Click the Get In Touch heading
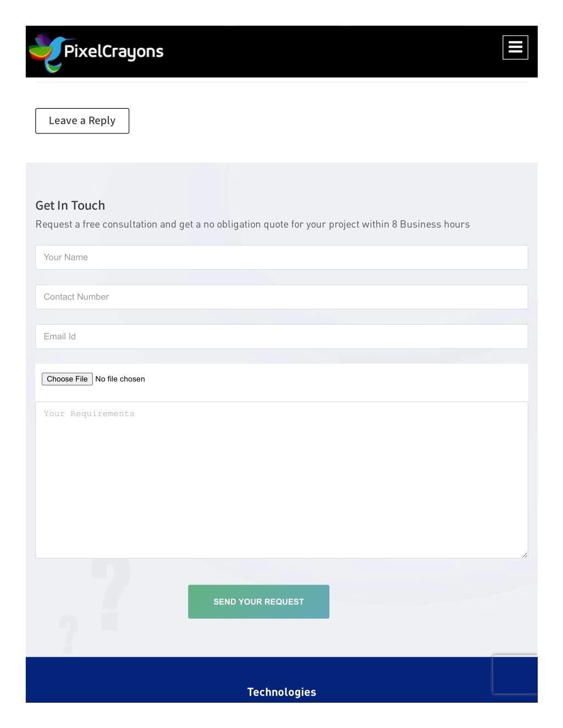Viewport: 563px width, 728px height. click(x=70, y=205)
